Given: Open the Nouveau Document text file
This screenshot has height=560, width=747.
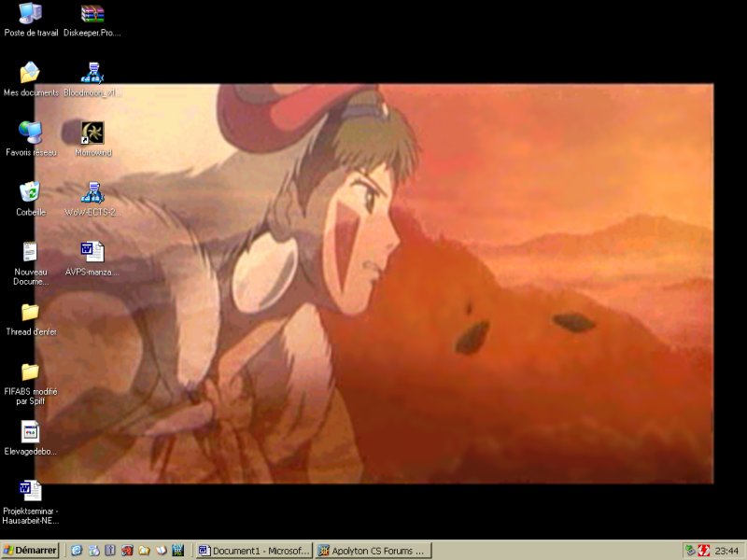Looking at the screenshot, I should tap(31, 252).
